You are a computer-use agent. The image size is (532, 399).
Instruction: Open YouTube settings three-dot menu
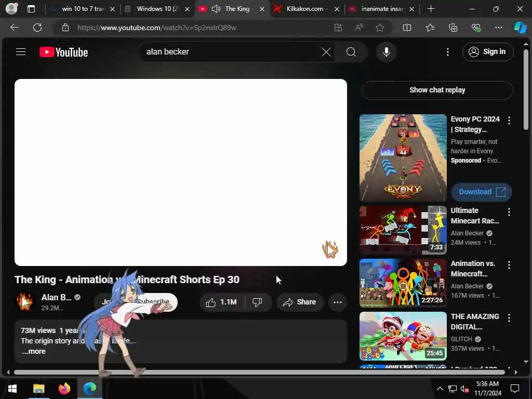click(x=447, y=52)
